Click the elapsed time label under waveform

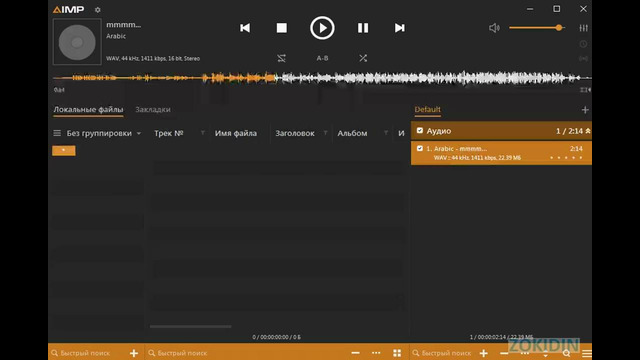(x=59, y=90)
